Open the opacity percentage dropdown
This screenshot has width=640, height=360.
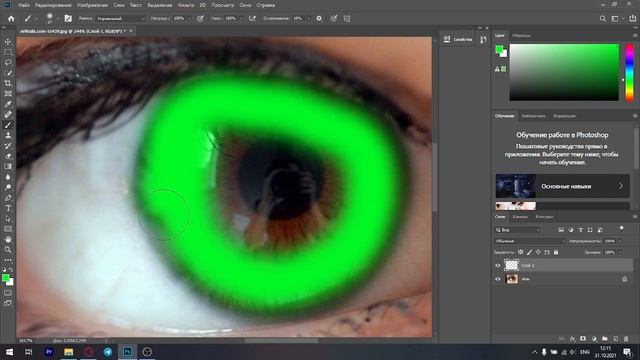click(189, 18)
